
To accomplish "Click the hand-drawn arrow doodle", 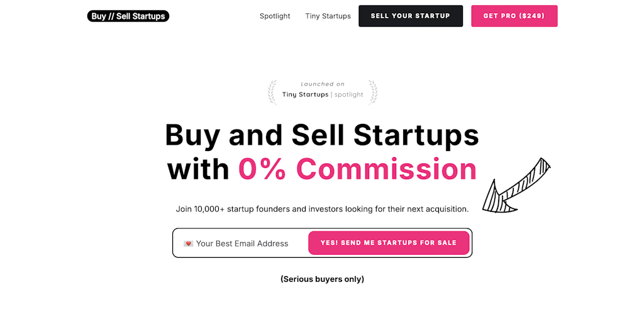I will pyautogui.click(x=516, y=186).
